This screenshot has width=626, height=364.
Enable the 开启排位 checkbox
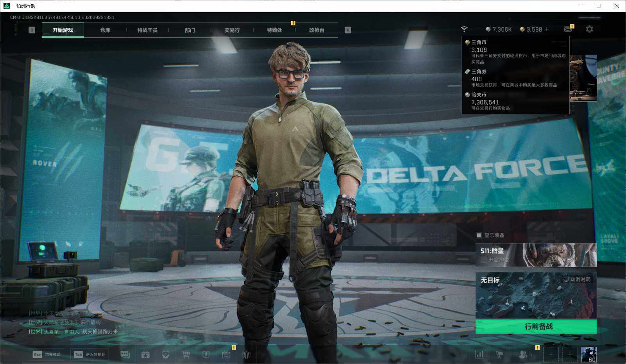point(484,260)
